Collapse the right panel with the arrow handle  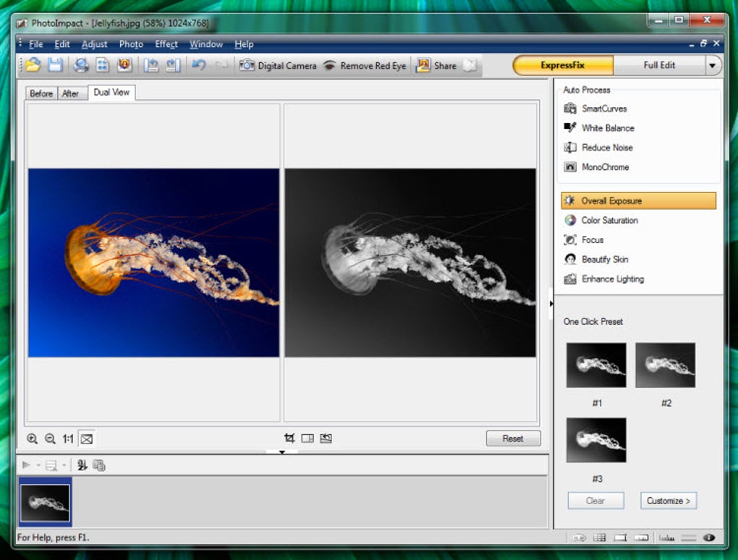551,304
